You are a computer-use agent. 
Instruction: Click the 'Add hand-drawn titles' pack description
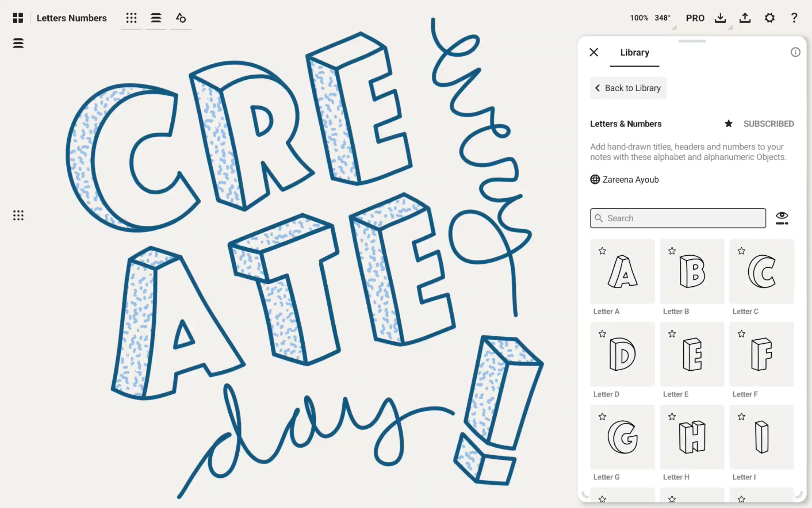(688, 152)
